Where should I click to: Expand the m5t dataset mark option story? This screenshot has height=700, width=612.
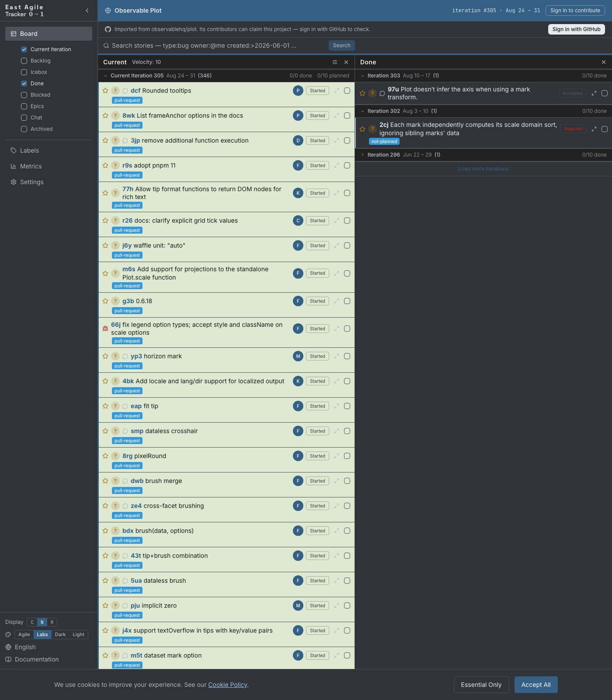point(337,655)
